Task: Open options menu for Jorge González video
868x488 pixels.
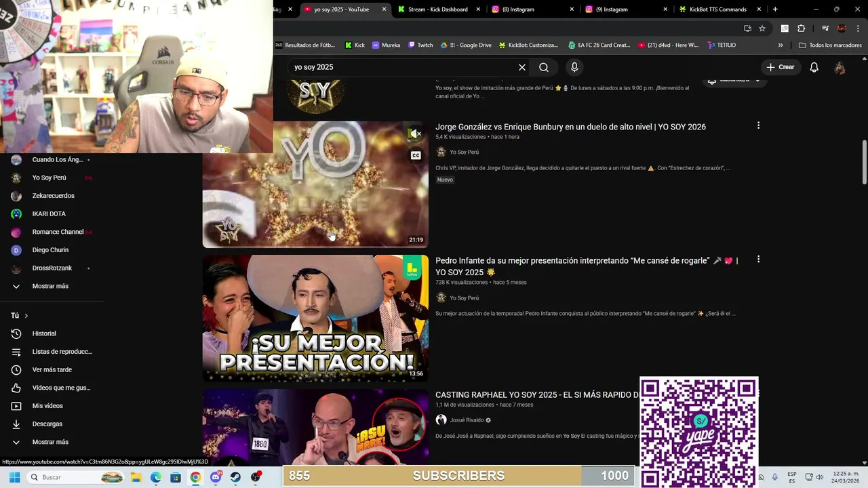Action: pos(758,125)
